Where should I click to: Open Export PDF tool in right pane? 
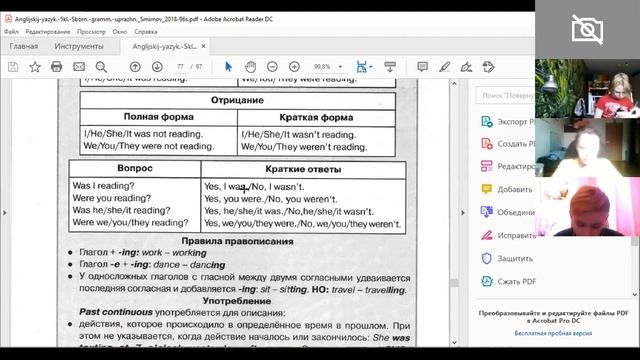click(508, 122)
